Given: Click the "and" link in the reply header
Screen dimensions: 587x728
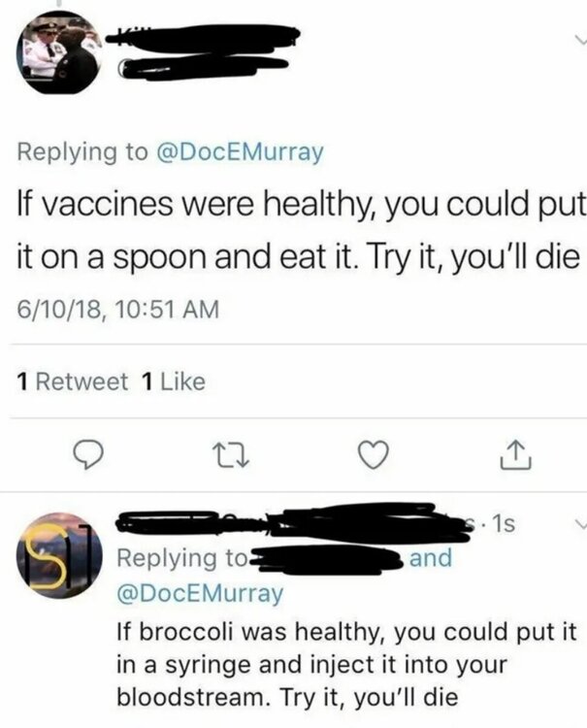Looking at the screenshot, I should coord(430,558).
